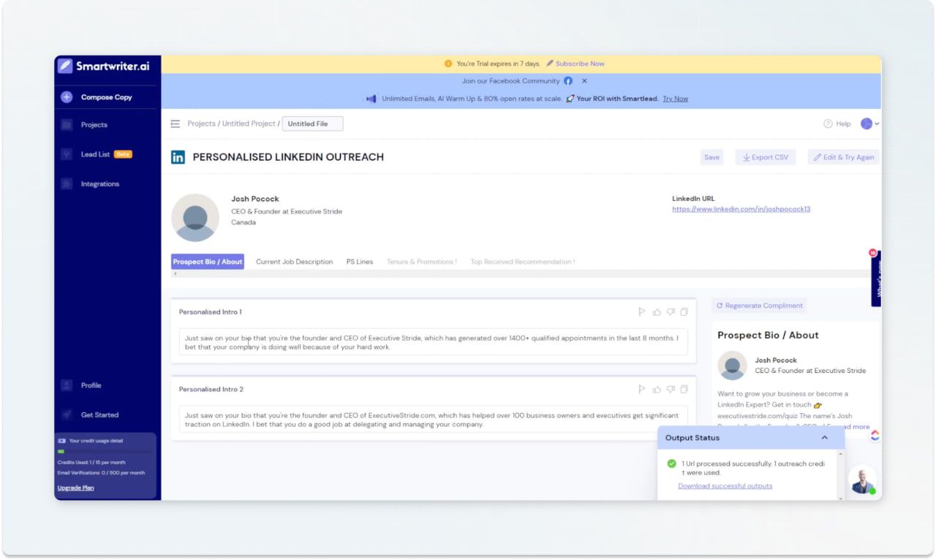Image resolution: width=936 pixels, height=560 pixels.
Task: Click the Personalised Intro 1 text box
Action: coord(434,342)
